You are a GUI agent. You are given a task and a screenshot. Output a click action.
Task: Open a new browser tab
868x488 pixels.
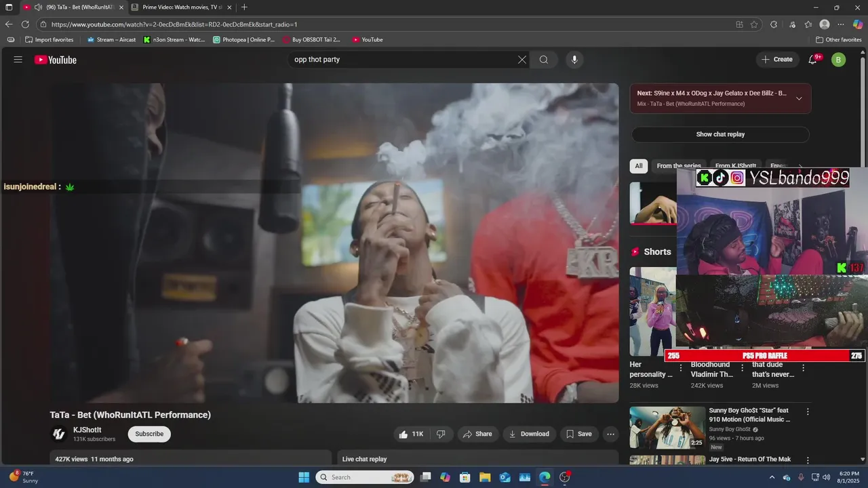(x=244, y=7)
